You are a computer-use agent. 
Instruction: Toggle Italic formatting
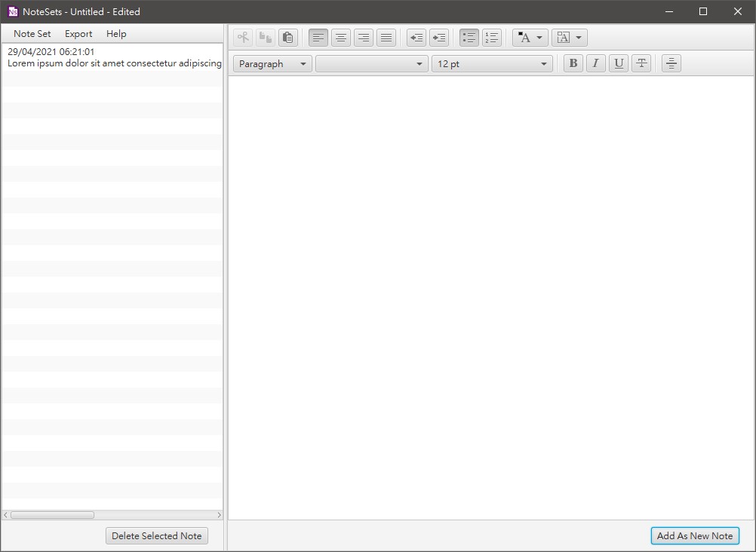coord(596,64)
